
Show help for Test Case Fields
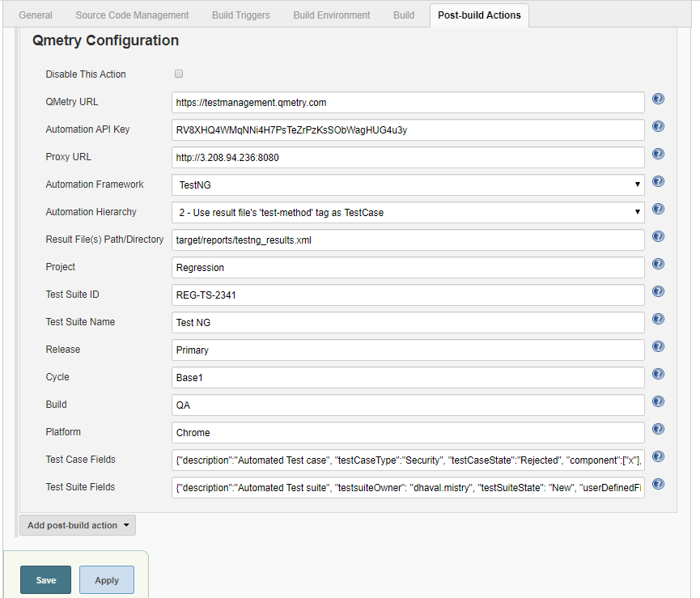658,456
